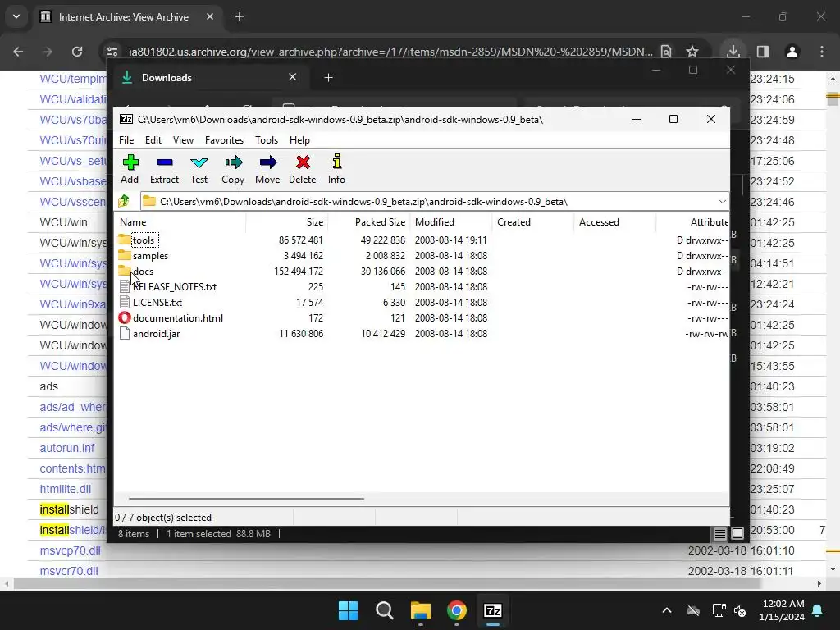The height and width of the screenshot is (630, 840).
Task: Sort by Packed Size column
Action: [369, 221]
